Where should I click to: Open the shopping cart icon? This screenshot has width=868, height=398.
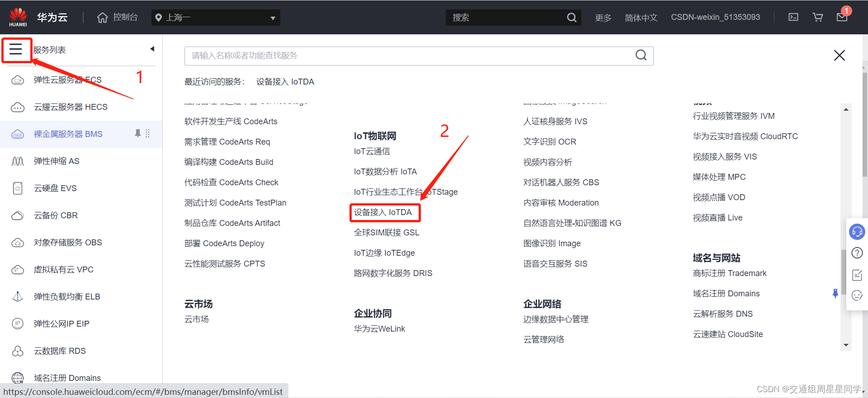point(818,17)
